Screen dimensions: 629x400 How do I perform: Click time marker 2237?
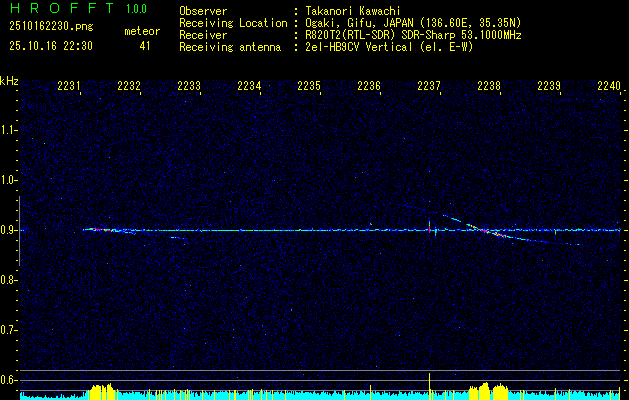429,86
